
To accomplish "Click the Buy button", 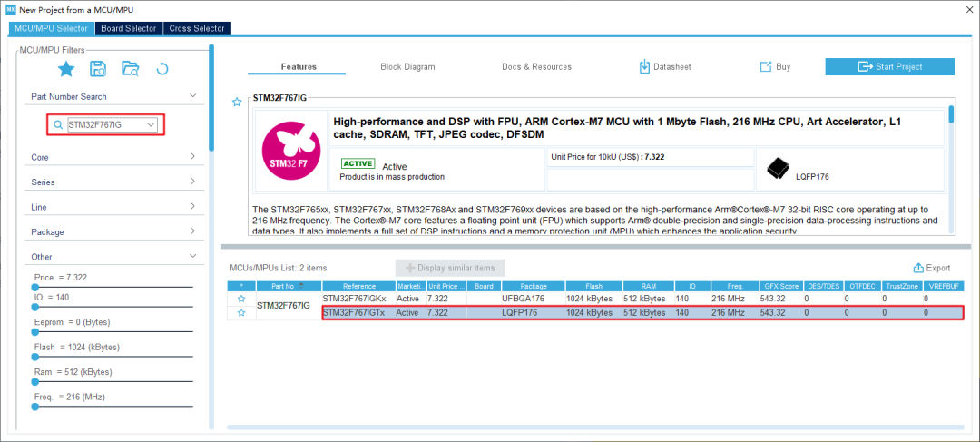I will [x=775, y=67].
